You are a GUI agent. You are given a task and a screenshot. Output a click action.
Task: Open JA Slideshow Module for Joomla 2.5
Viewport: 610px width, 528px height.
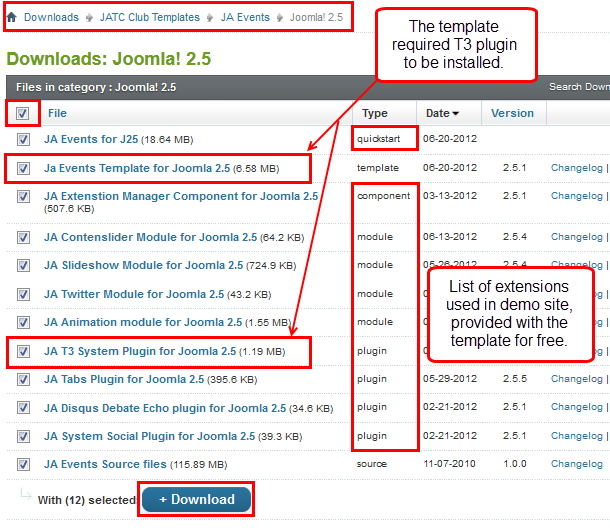pos(144,265)
